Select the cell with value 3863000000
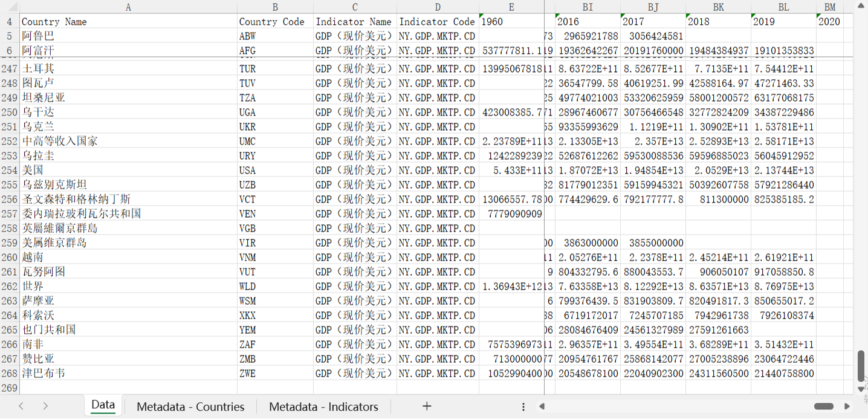The height and width of the screenshot is (419, 868). pos(588,243)
